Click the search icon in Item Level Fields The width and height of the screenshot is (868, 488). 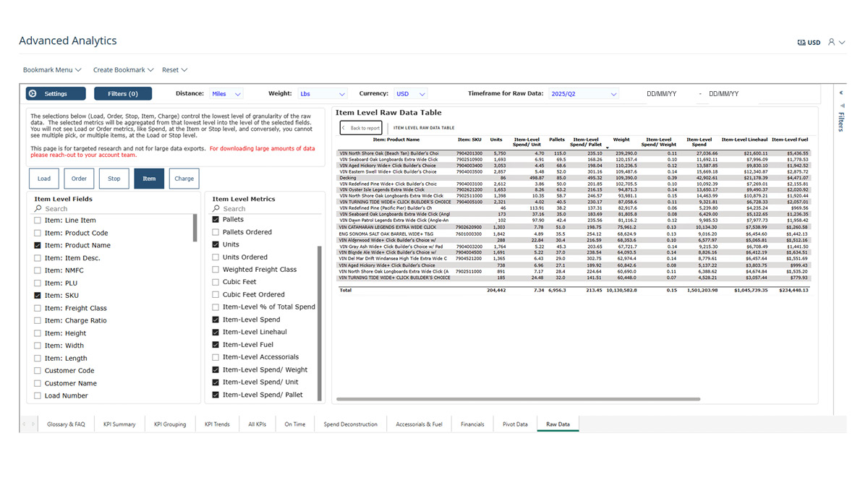pos(38,208)
